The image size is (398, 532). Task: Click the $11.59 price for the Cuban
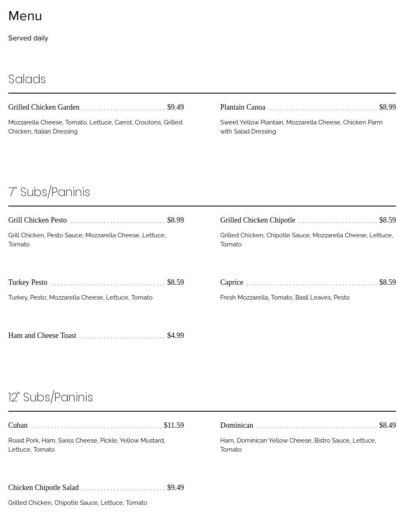(x=174, y=425)
